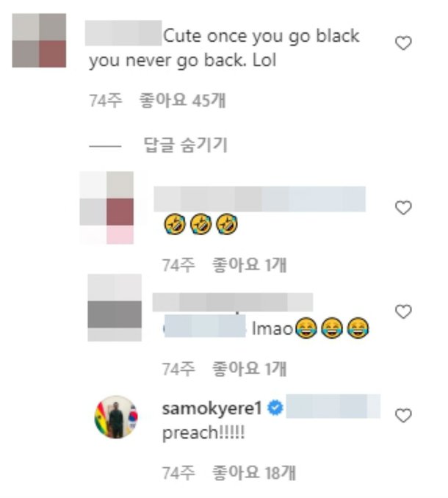Click blurred username of the top comment
This screenshot has width=448, height=498.
pos(123,33)
